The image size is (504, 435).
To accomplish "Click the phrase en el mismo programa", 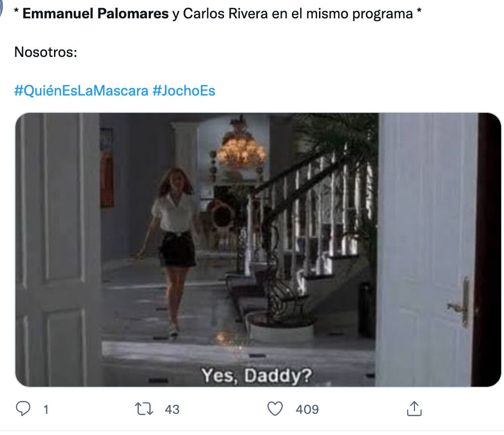I will click(342, 14).
